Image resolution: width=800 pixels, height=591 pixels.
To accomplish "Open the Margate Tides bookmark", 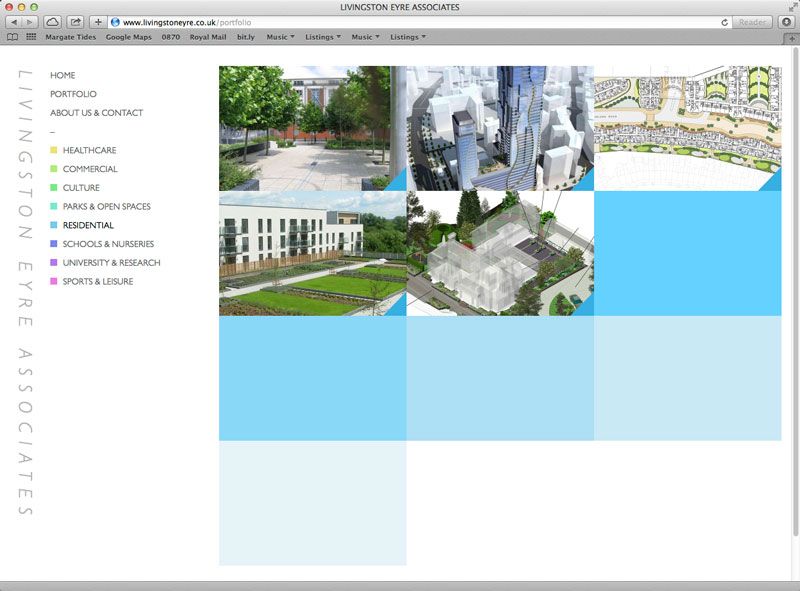I will (x=71, y=37).
